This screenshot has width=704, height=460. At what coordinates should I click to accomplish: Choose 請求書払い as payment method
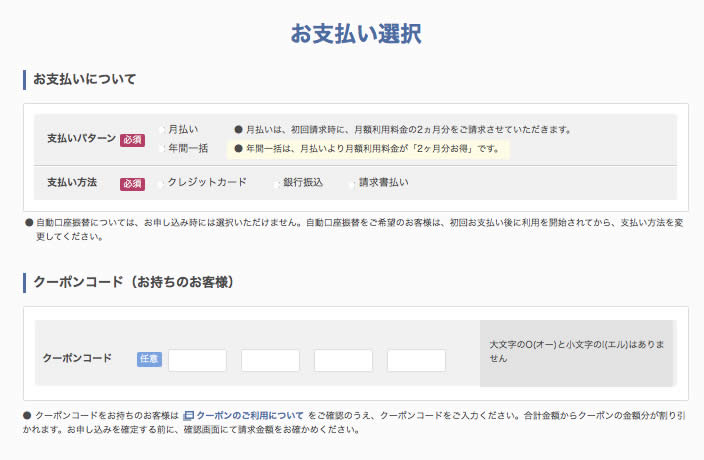click(x=353, y=183)
